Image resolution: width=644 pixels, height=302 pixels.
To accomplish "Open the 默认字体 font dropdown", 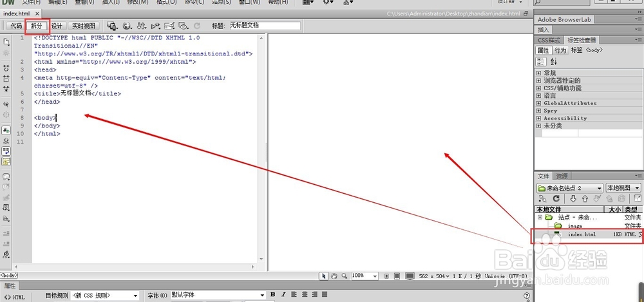I will pos(218,295).
